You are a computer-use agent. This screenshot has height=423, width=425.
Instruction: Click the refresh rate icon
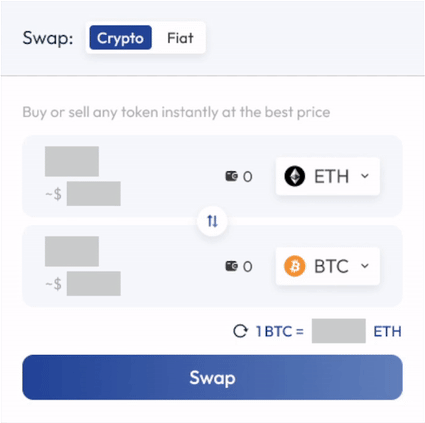[240, 331]
